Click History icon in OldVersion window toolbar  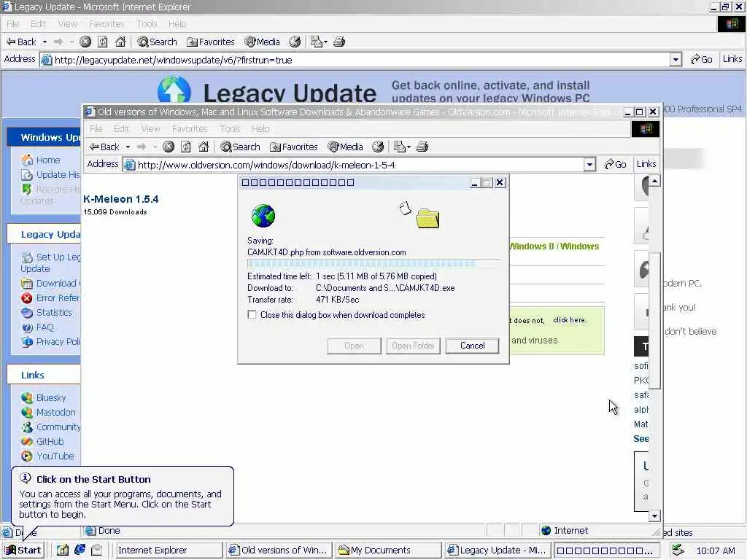(378, 147)
